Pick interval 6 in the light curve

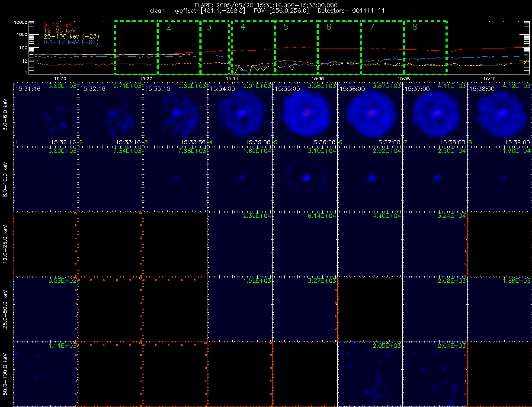coord(340,47)
